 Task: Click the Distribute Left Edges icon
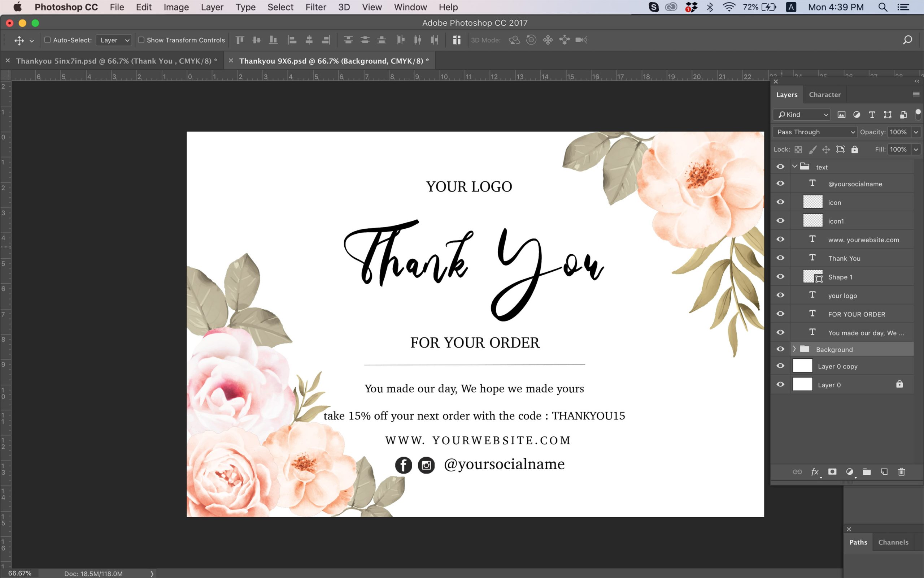(x=401, y=40)
